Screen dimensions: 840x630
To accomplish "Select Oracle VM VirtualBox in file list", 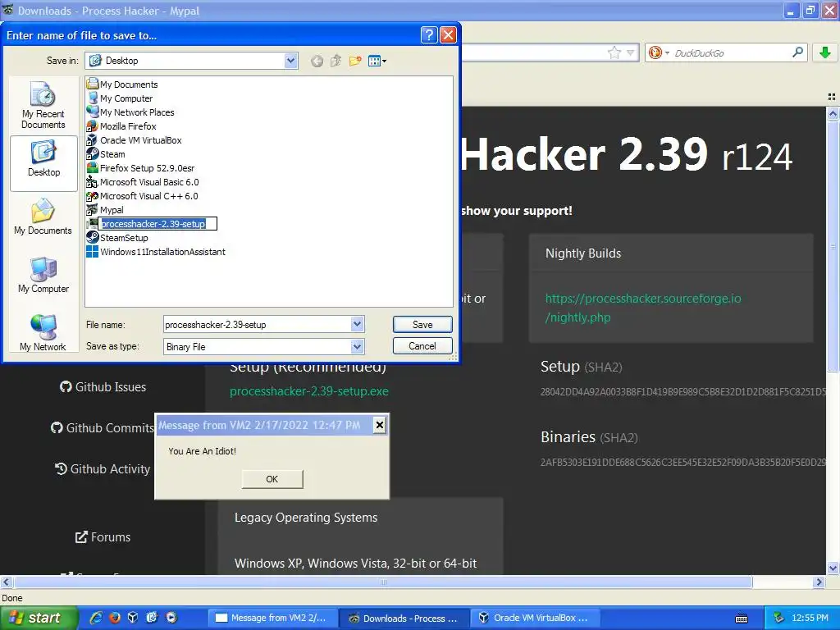I will click(x=135, y=139).
